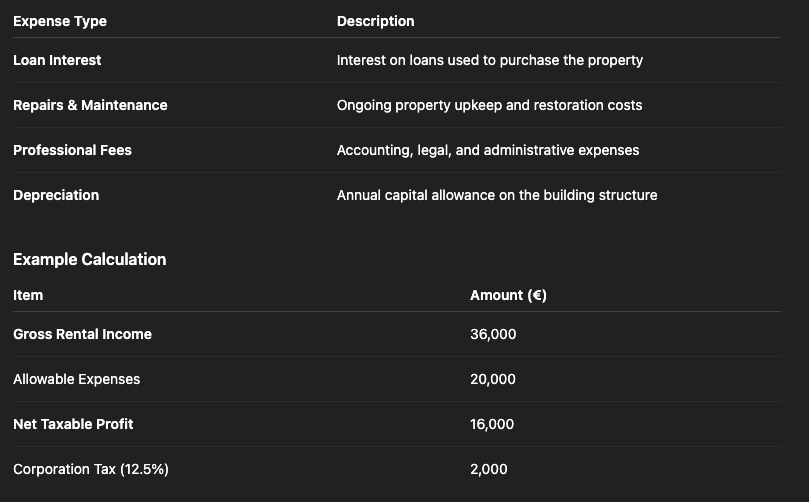
Task: Click the Example Calculation heading
Action: click(89, 259)
